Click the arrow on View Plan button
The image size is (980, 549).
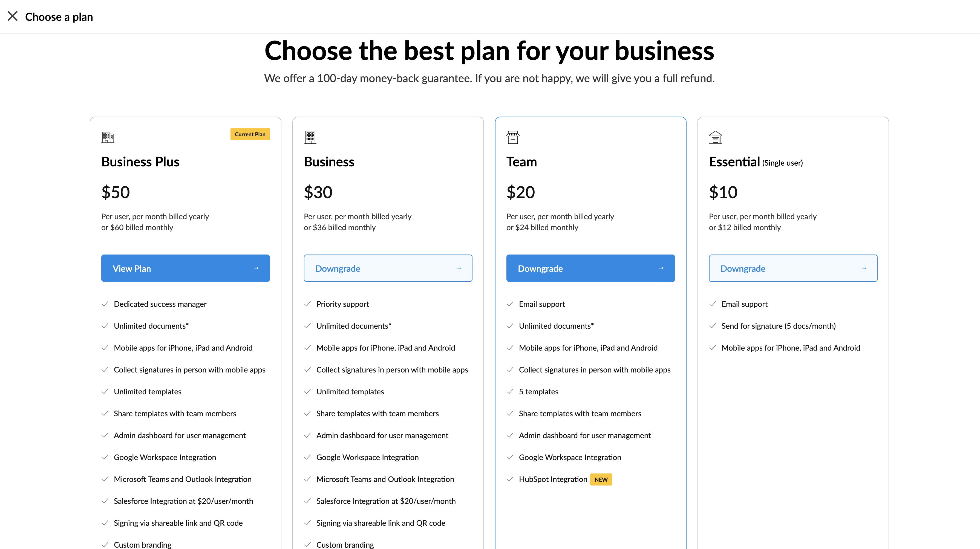pos(256,268)
